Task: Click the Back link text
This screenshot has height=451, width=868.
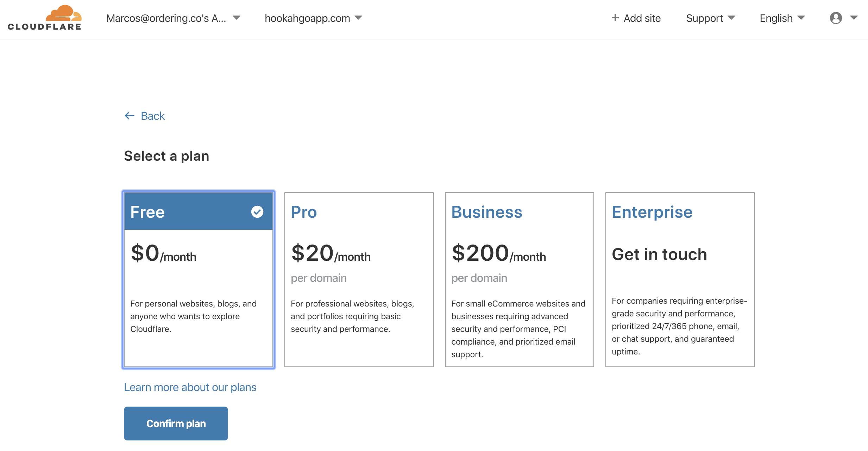Action: 152,116
